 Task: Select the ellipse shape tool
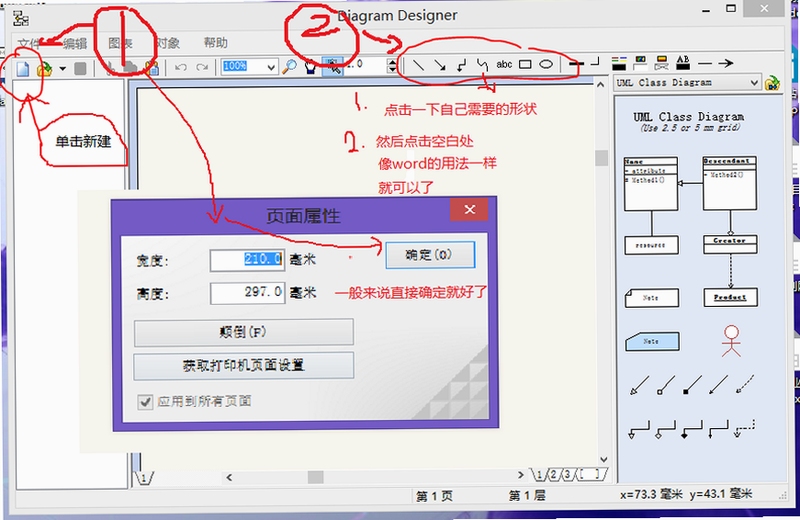(x=546, y=64)
